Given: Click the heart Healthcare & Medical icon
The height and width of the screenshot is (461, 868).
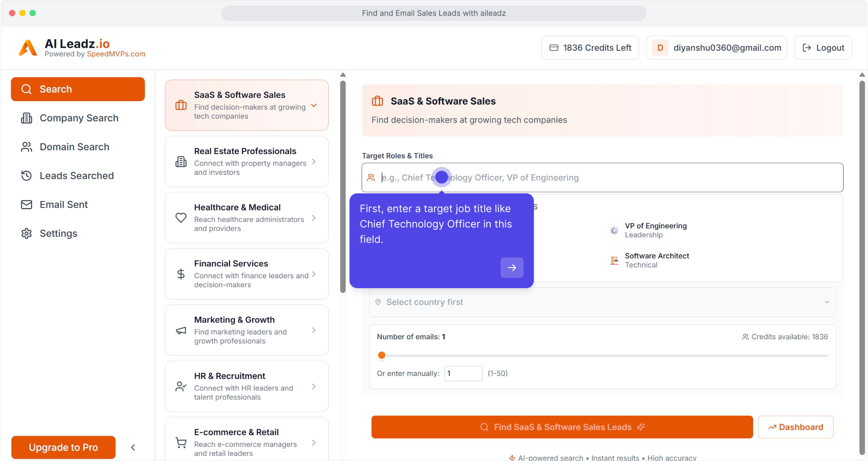Looking at the screenshot, I should point(181,218).
